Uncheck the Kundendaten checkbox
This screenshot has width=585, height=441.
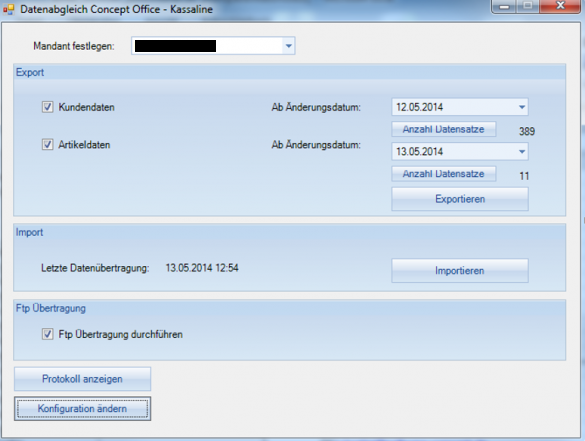(x=47, y=107)
